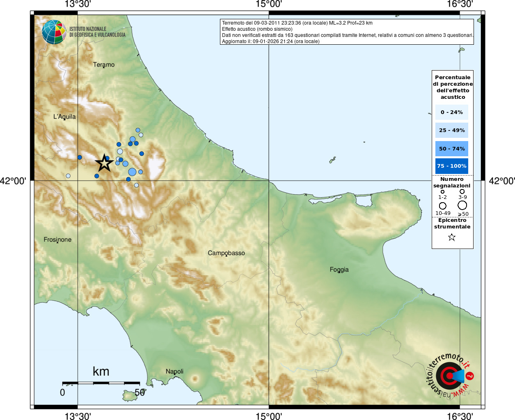Click the top 15°00' longitude label
This screenshot has height=420, width=515.
click(x=269, y=4)
